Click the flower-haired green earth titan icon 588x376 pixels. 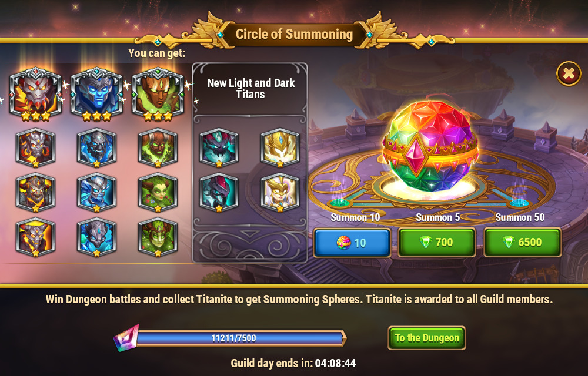pyautogui.click(x=158, y=193)
